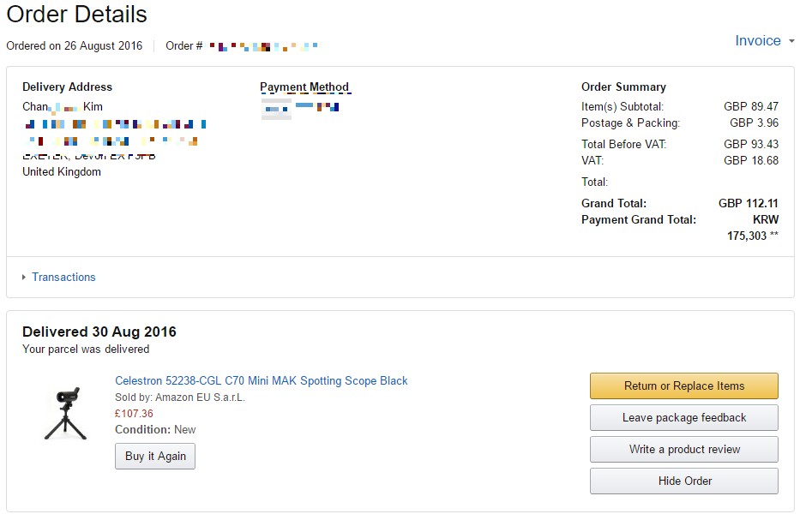Screen dimensions: 812x526
Task: Click the £107.36 item price
Action: (134, 414)
